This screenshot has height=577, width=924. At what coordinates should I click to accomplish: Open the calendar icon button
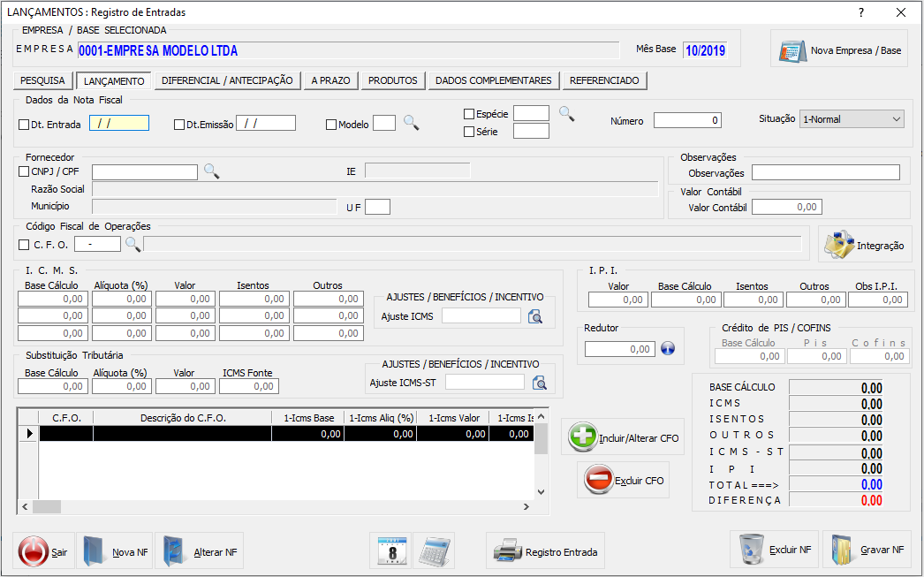point(391,550)
